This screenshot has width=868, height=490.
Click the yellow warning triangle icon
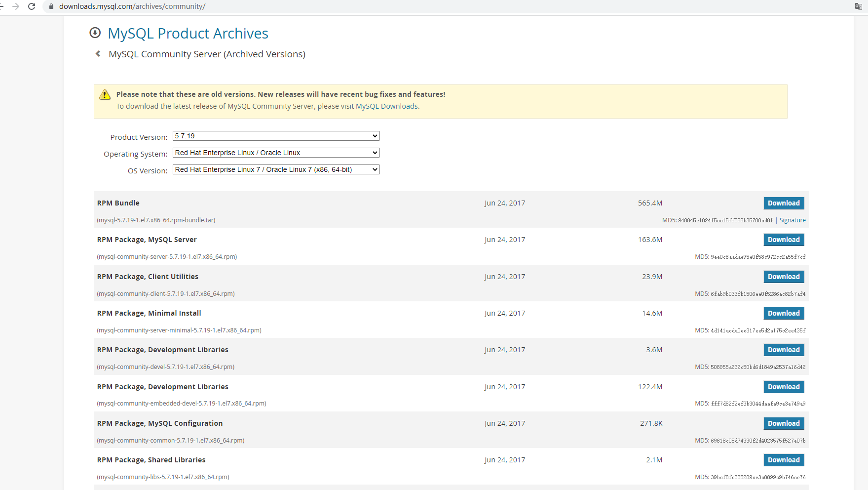coord(105,95)
